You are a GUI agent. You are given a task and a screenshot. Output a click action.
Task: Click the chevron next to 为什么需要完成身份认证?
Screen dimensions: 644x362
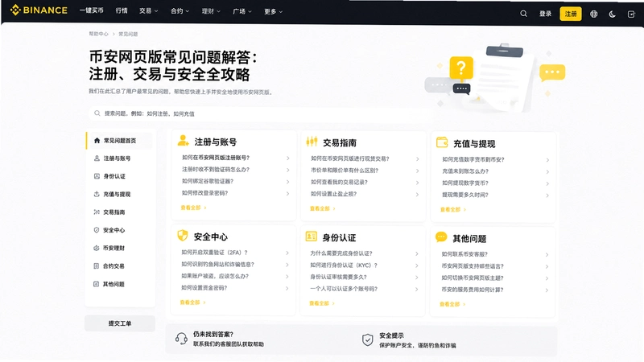[x=417, y=254]
